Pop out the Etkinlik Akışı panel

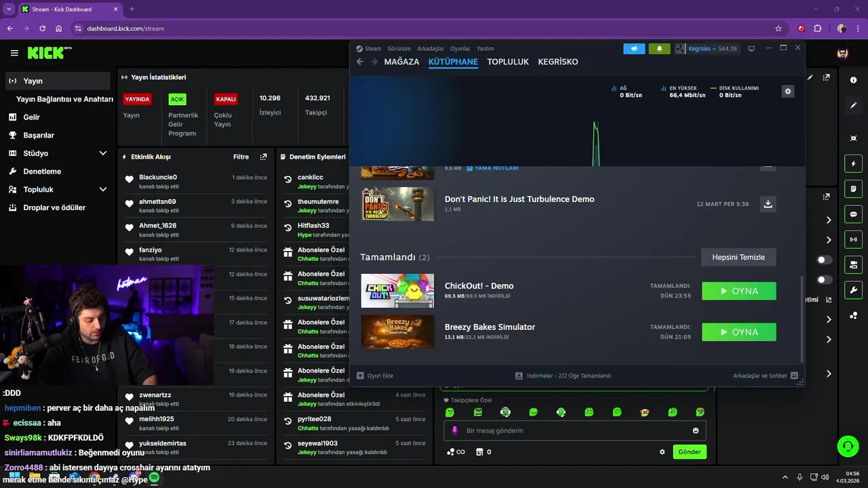(x=263, y=157)
